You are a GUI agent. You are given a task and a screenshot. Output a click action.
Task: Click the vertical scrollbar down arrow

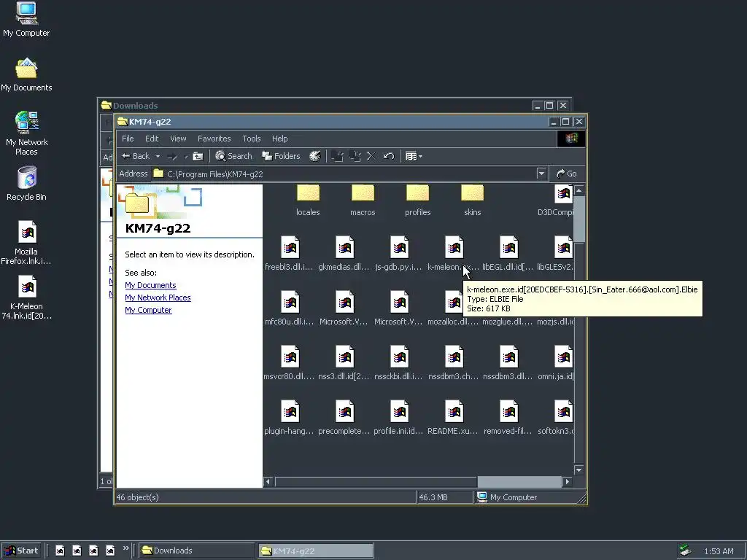click(x=578, y=470)
